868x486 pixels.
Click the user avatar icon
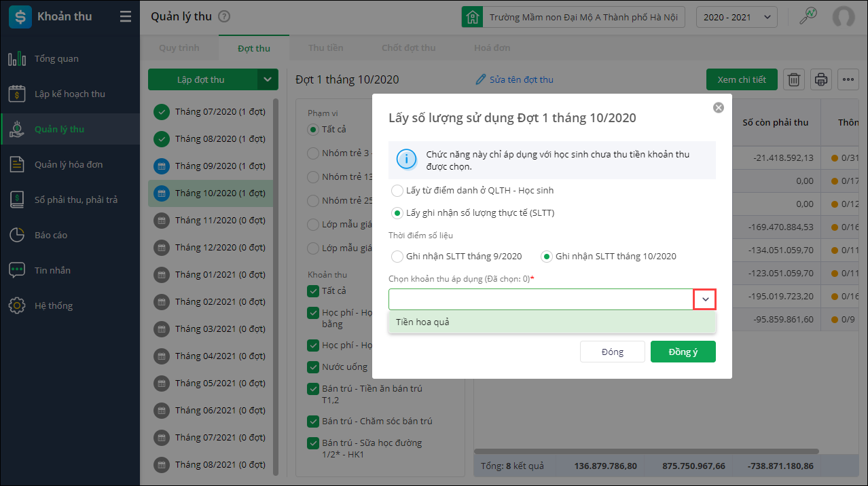844,17
